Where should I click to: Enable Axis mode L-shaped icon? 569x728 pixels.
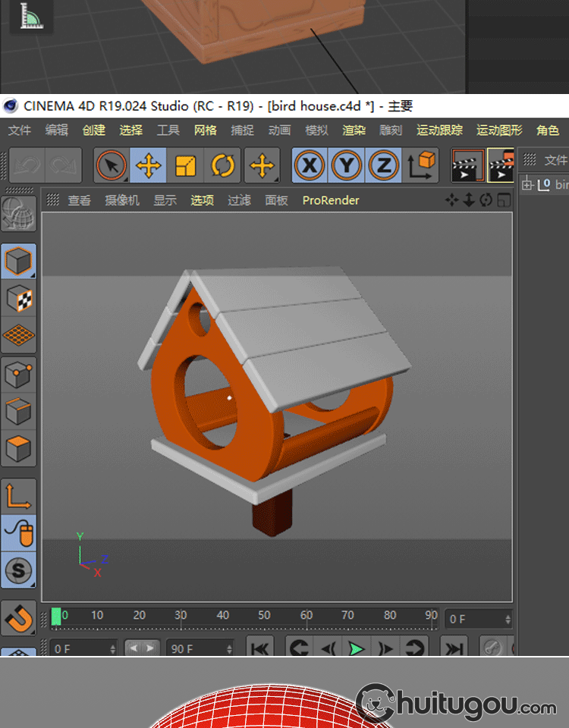tap(18, 496)
